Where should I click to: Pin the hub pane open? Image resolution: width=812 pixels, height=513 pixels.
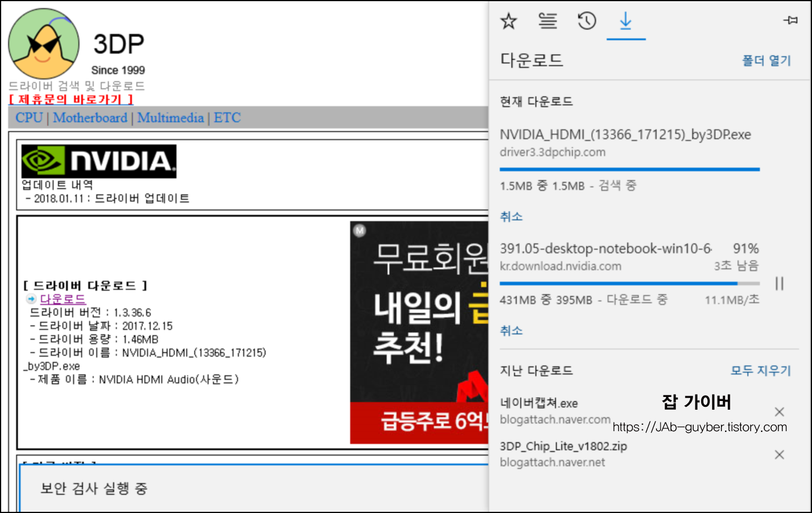pos(789,20)
